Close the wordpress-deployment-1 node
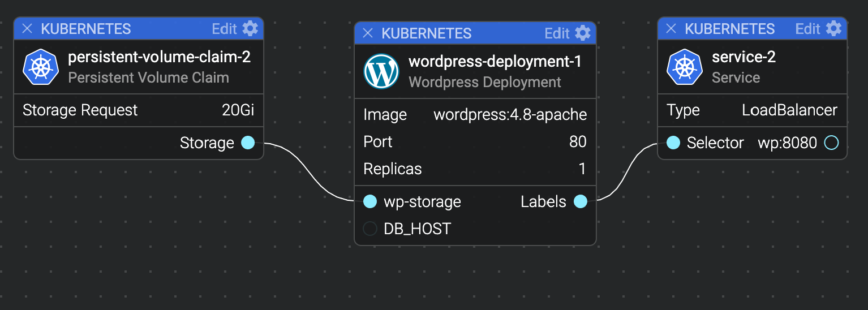This screenshot has height=310, width=868. (368, 33)
